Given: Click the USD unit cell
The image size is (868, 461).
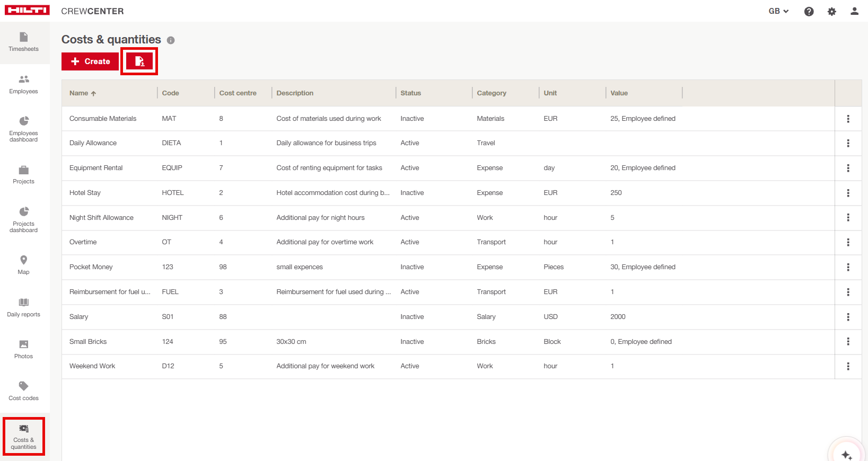Looking at the screenshot, I should [x=550, y=317].
